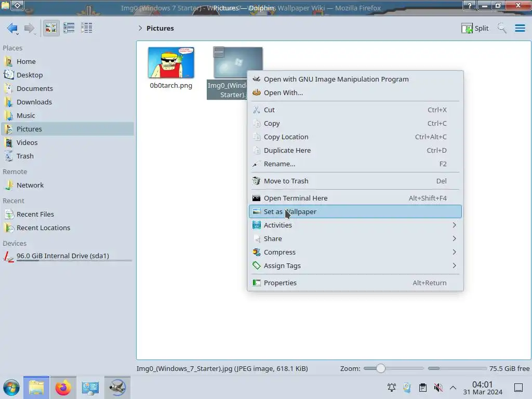Click the free space usage bar
The height and width of the screenshot is (399, 532).
pyautogui.click(x=457, y=368)
